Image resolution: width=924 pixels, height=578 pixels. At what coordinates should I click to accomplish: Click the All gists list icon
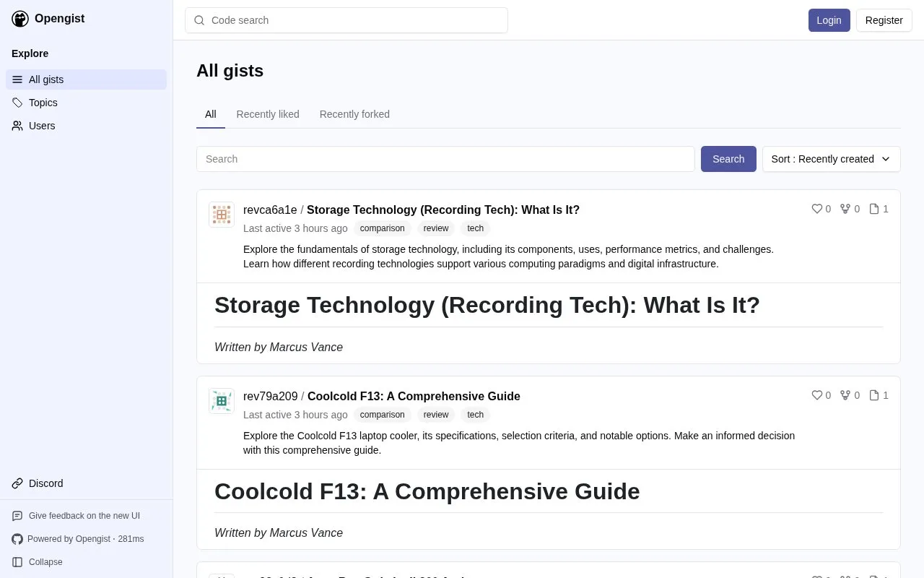17,79
